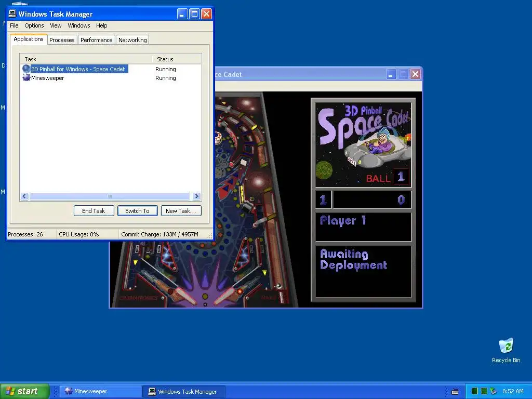Image resolution: width=532 pixels, height=399 pixels.
Task: Activate Windows Task Manager taskbar button
Action: point(184,392)
